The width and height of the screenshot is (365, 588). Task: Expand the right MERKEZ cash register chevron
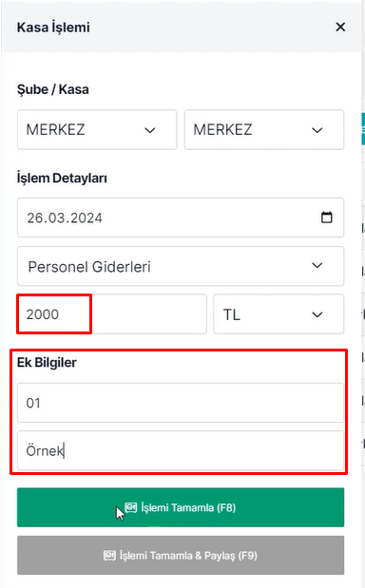coord(317,130)
